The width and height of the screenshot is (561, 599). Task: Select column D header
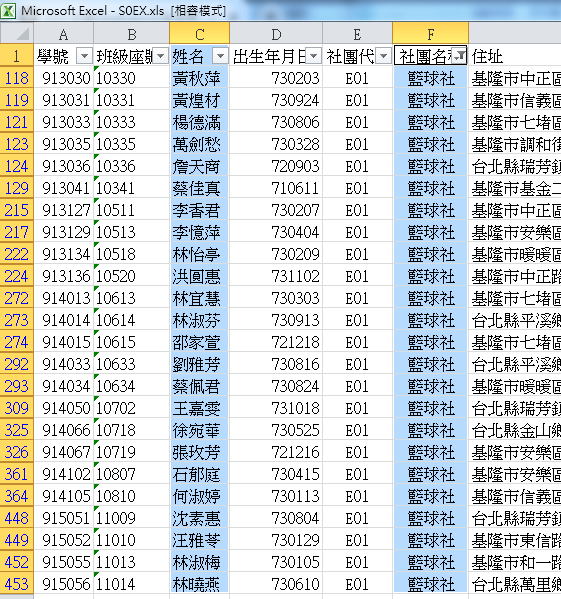(x=276, y=33)
